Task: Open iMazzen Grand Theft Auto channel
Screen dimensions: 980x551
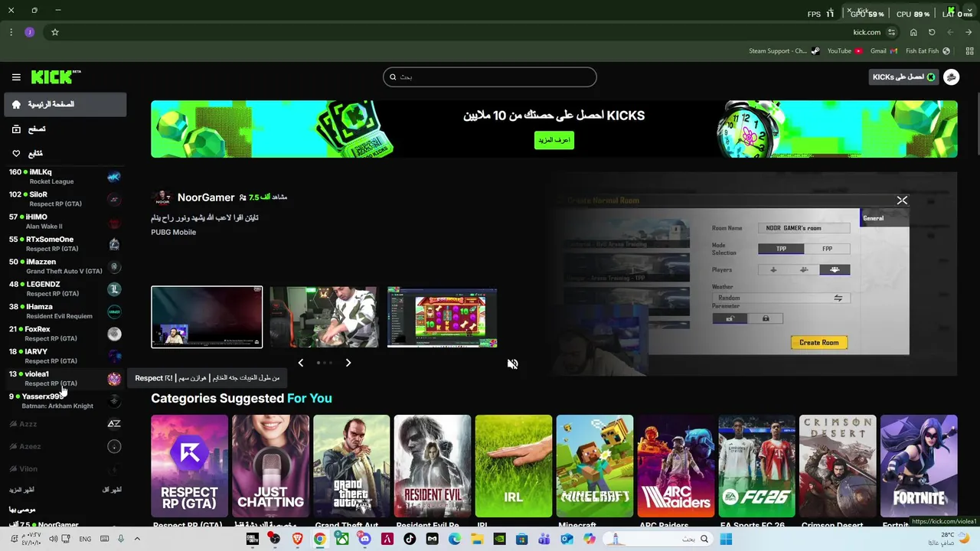Action: pos(65,266)
